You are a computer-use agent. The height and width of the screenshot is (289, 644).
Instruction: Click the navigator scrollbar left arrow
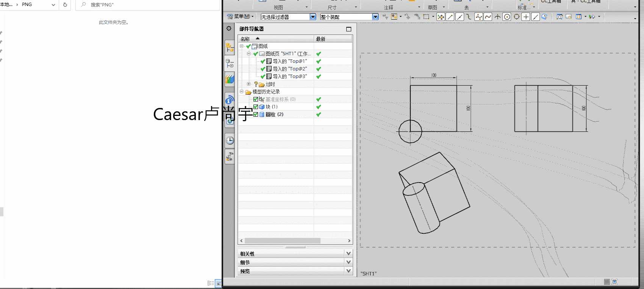click(x=241, y=241)
